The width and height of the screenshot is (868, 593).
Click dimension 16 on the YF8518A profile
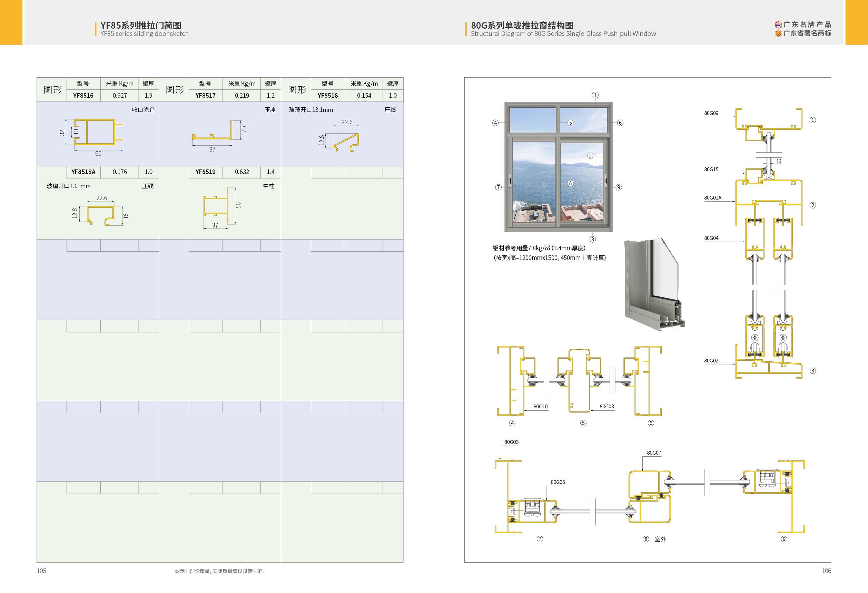click(126, 216)
